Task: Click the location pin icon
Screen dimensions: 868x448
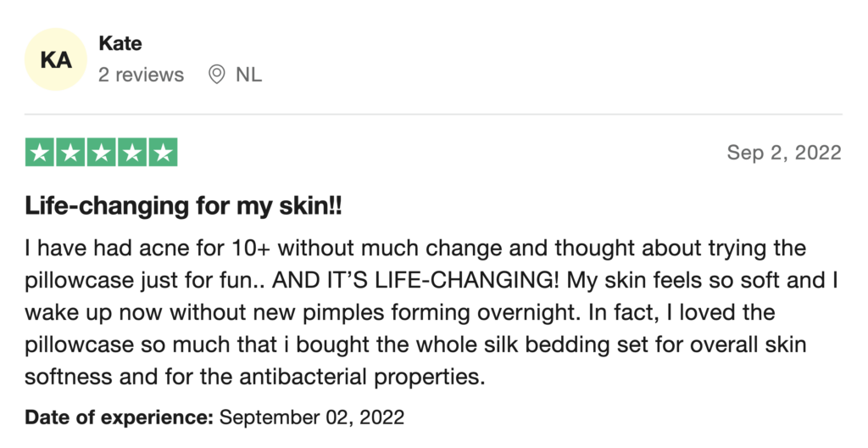Action: click(x=216, y=75)
